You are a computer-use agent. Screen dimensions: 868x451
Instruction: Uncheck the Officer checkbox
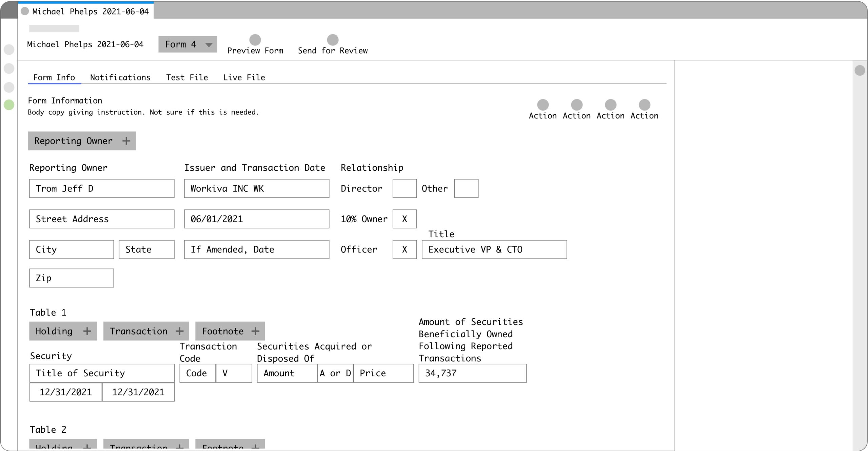[405, 249]
